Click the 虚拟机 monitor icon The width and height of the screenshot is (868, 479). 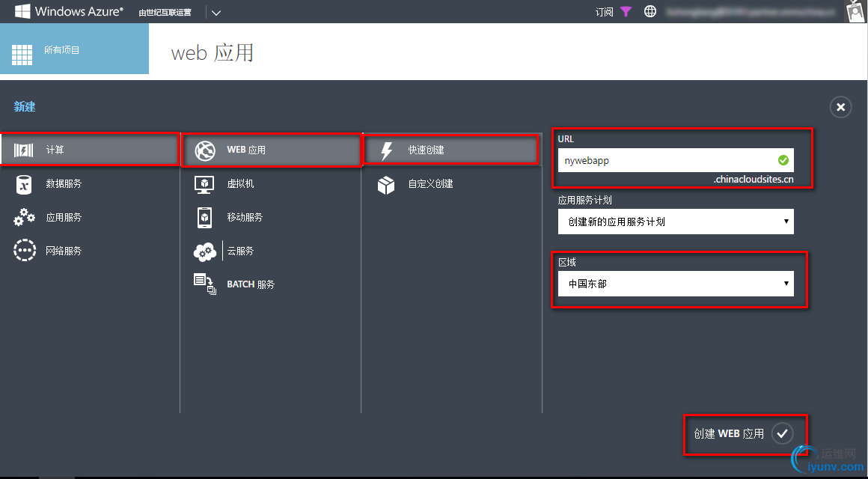pos(204,184)
